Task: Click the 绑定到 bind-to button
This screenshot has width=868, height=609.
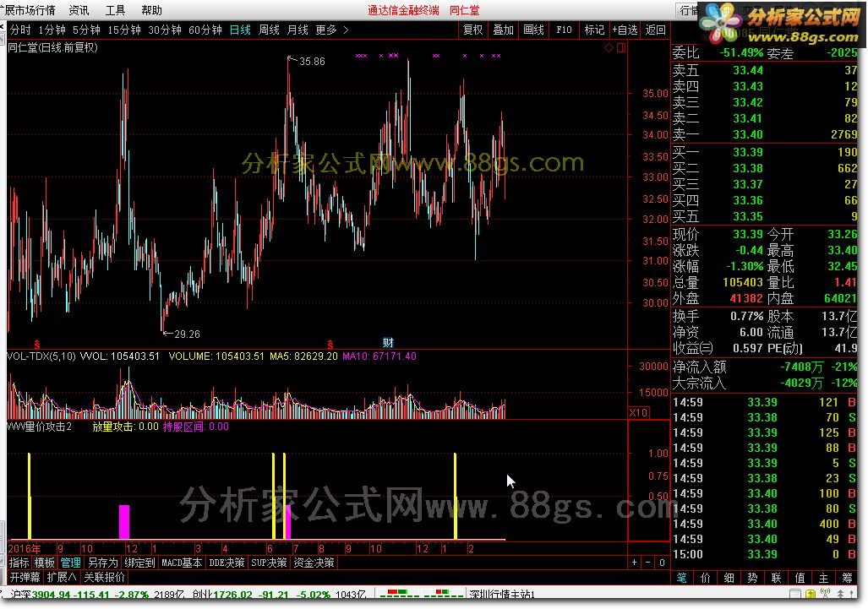Action: (139, 563)
